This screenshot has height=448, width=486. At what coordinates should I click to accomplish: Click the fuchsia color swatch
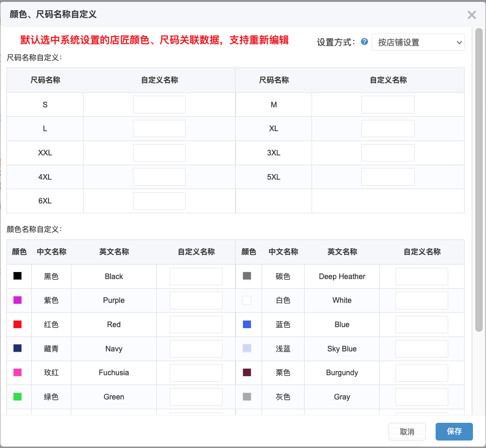tap(17, 372)
